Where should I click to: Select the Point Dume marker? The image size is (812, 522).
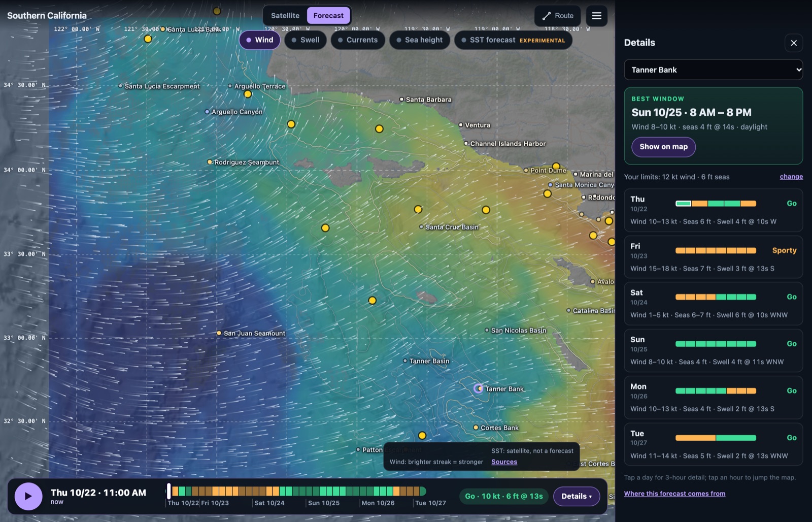526,170
